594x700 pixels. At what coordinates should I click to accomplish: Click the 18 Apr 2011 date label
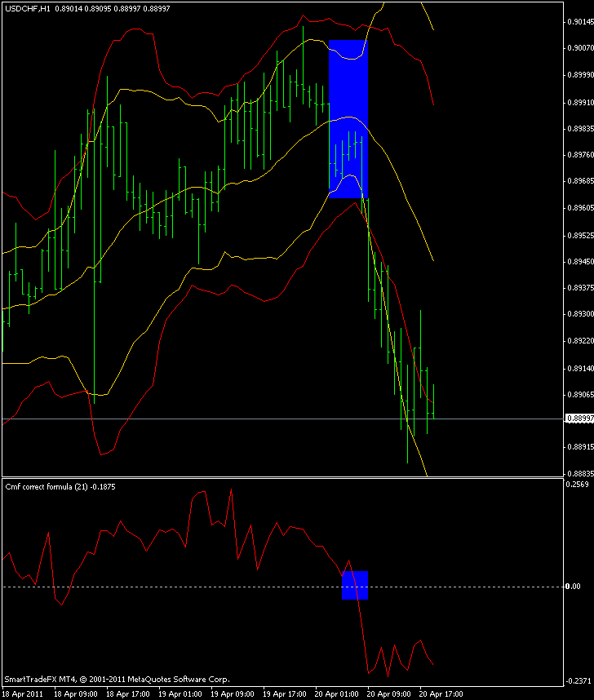tap(23, 694)
